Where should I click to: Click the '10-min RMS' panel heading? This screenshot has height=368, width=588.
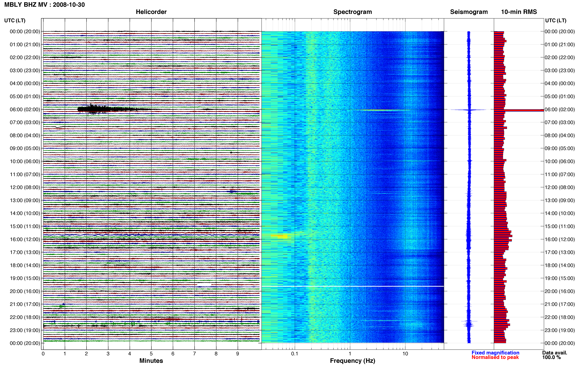pos(519,12)
